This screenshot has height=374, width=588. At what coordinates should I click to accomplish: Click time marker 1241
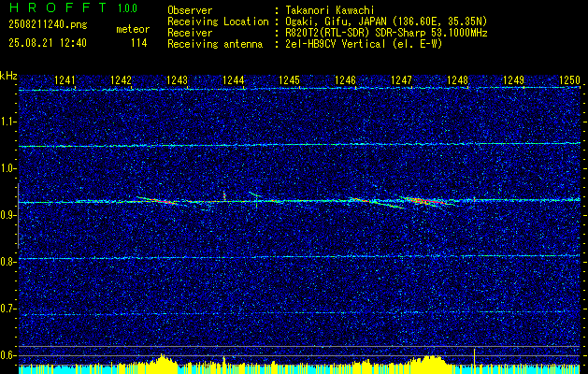65,80
